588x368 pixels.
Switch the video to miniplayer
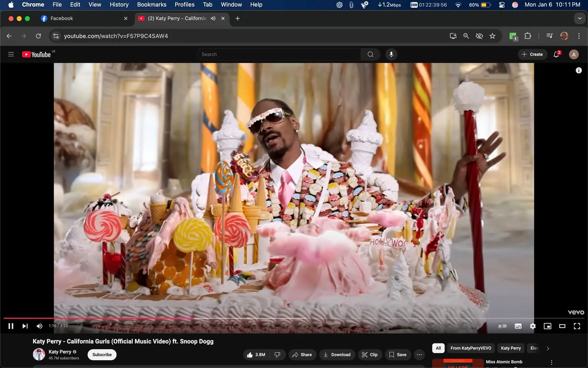click(547, 326)
